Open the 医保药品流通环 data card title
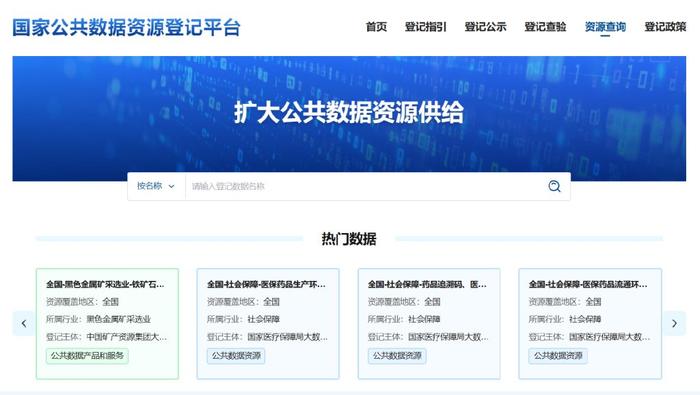Screen dimensions: 700x395 pyautogui.click(x=588, y=284)
